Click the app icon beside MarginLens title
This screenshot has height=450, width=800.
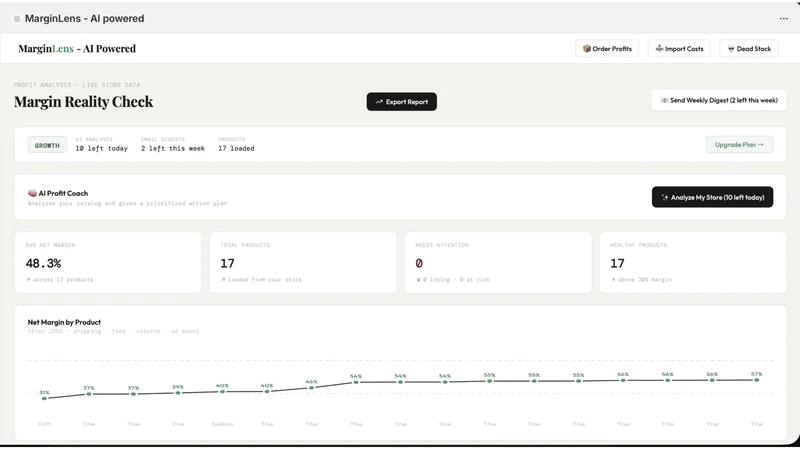pyautogui.click(x=17, y=19)
